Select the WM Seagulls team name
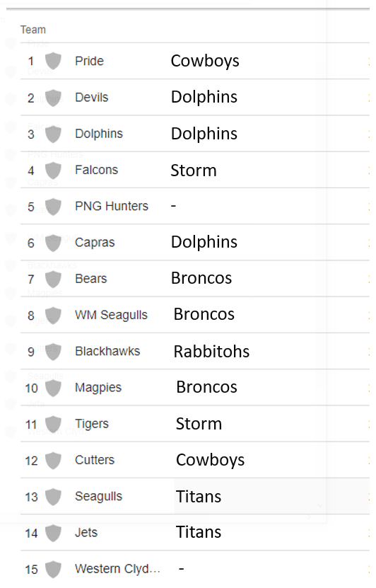Viewport: 376px width, 588px height. coord(111,315)
